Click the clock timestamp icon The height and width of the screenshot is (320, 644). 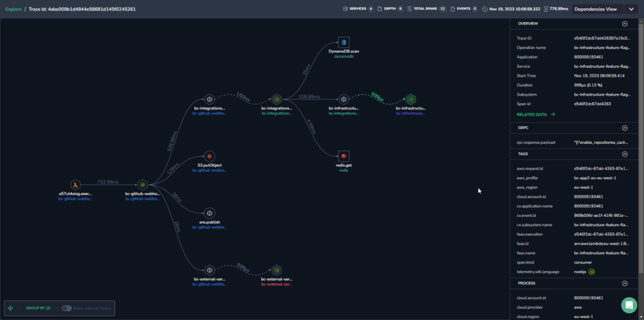[x=485, y=9]
